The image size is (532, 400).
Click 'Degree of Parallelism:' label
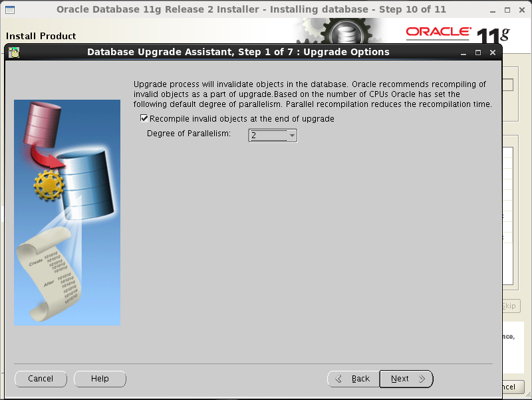coord(189,134)
